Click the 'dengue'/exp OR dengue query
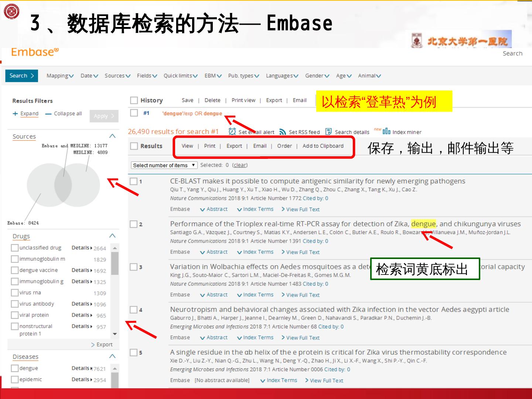Viewport: 532px width, 399px height. pyautogui.click(x=192, y=113)
